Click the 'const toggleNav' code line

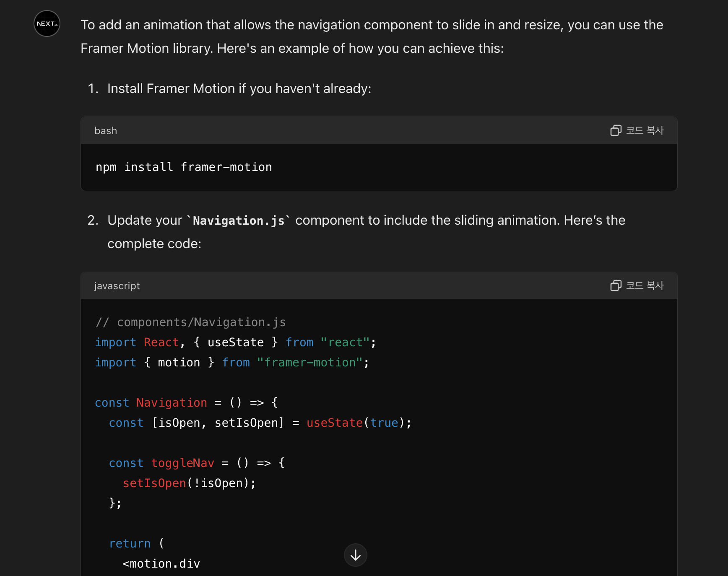[x=197, y=463]
